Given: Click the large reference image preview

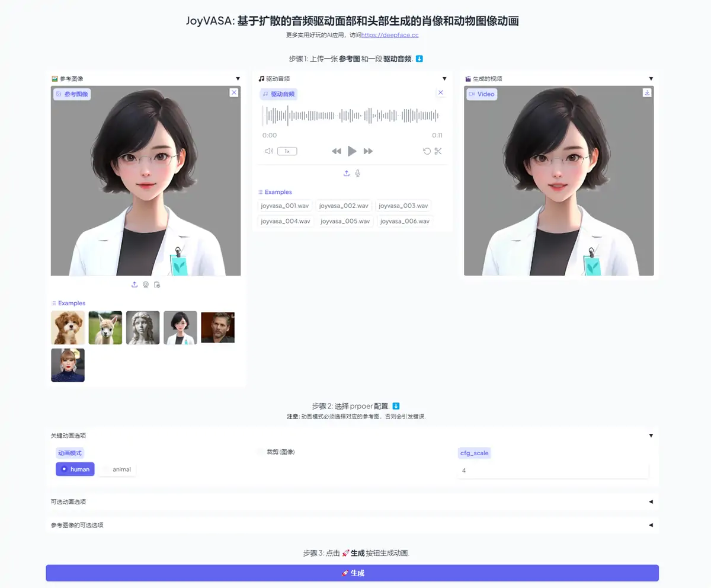Looking at the screenshot, I should (146, 181).
